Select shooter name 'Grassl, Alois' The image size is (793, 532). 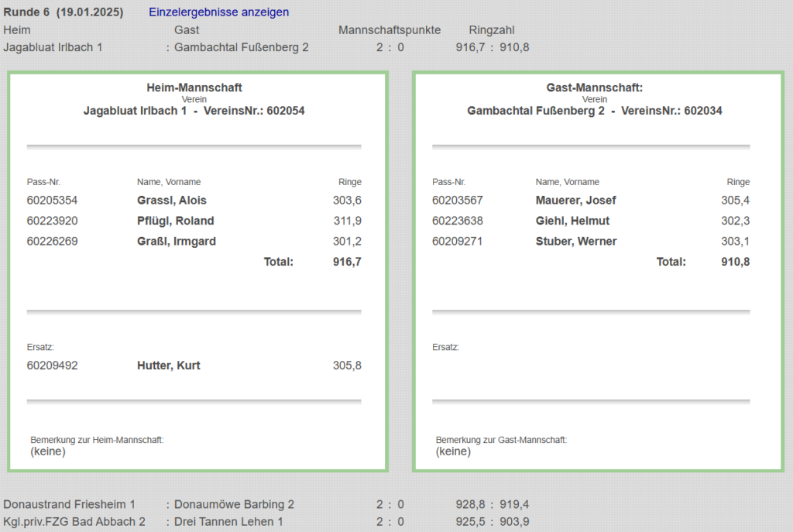171,201
